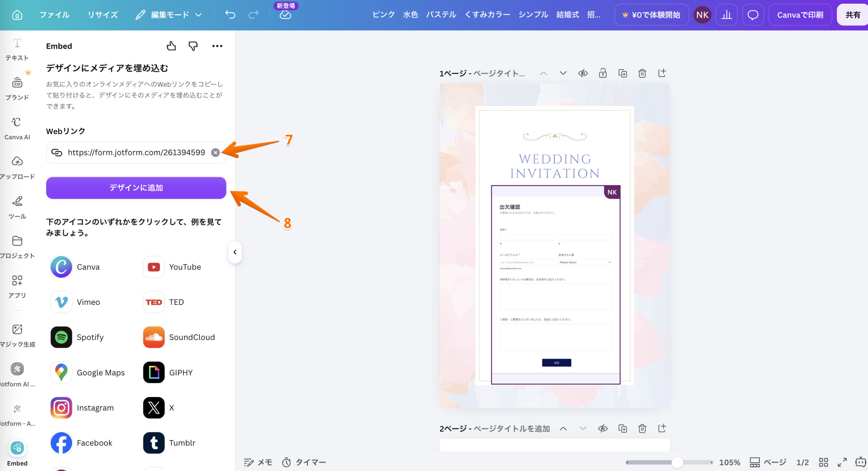Open the プロジェクト sidebar panel
The height and width of the screenshot is (471, 868).
coord(17,247)
